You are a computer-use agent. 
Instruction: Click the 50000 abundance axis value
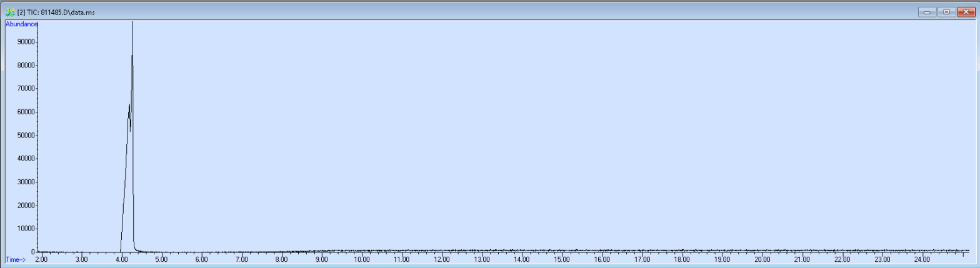tap(26, 136)
